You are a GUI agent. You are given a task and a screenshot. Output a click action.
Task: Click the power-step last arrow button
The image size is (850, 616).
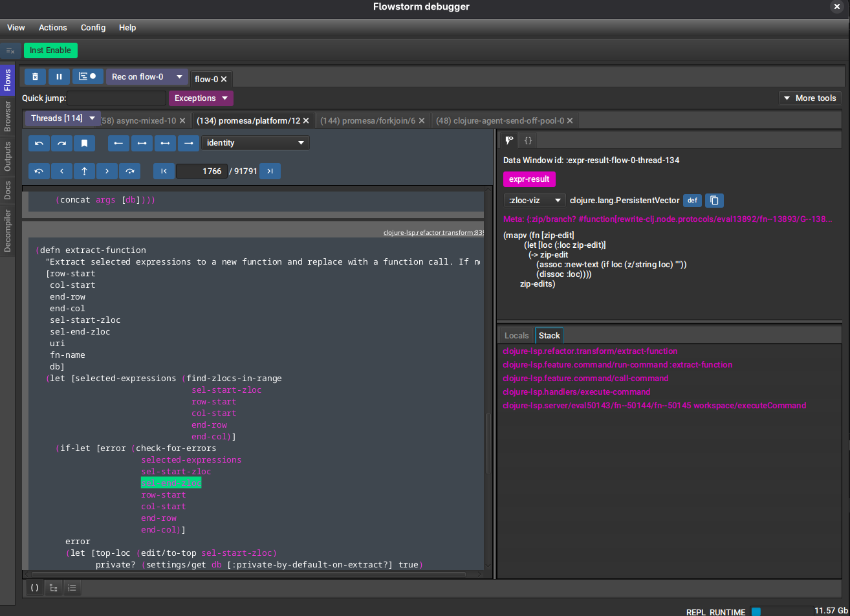pyautogui.click(x=188, y=142)
